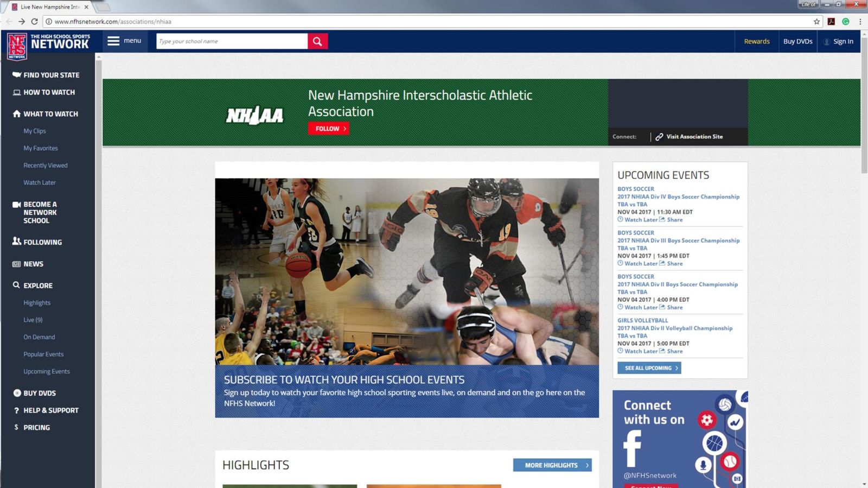Click the What To Watch home icon

coord(17,113)
